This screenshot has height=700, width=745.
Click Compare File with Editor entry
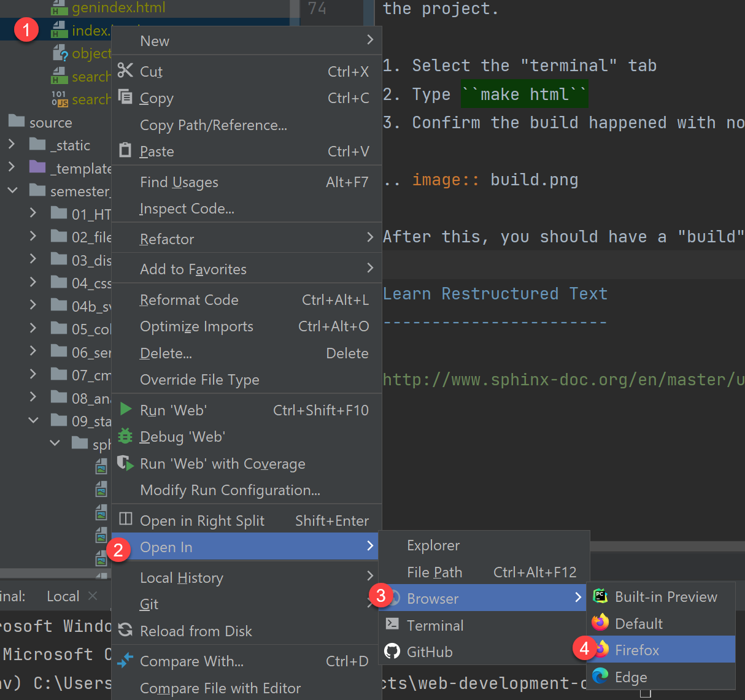pyautogui.click(x=246, y=688)
